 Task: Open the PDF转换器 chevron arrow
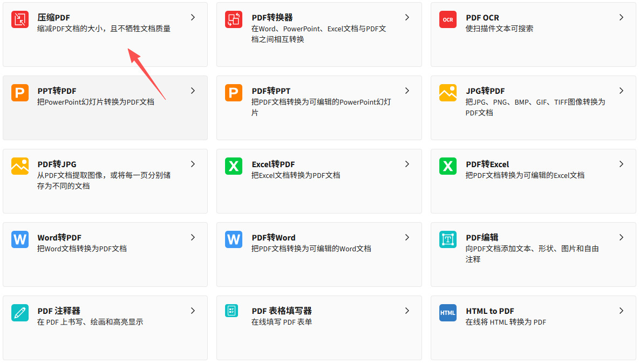tap(407, 17)
